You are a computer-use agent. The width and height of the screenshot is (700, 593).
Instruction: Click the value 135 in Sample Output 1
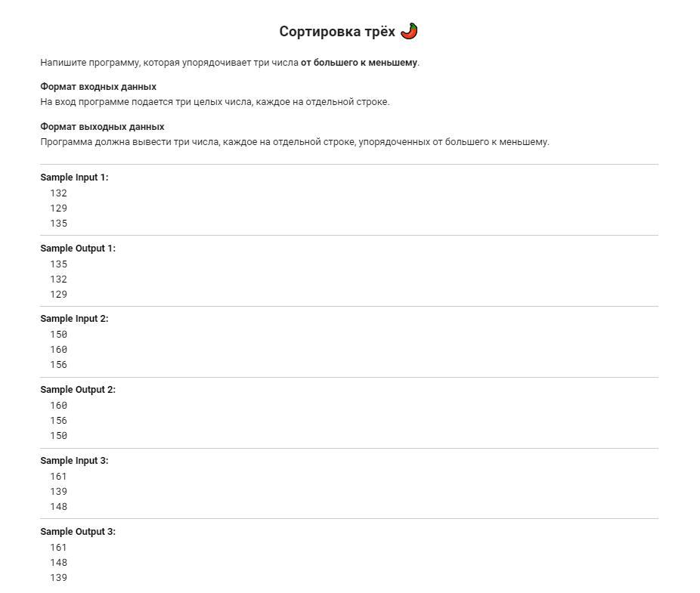[x=58, y=264]
